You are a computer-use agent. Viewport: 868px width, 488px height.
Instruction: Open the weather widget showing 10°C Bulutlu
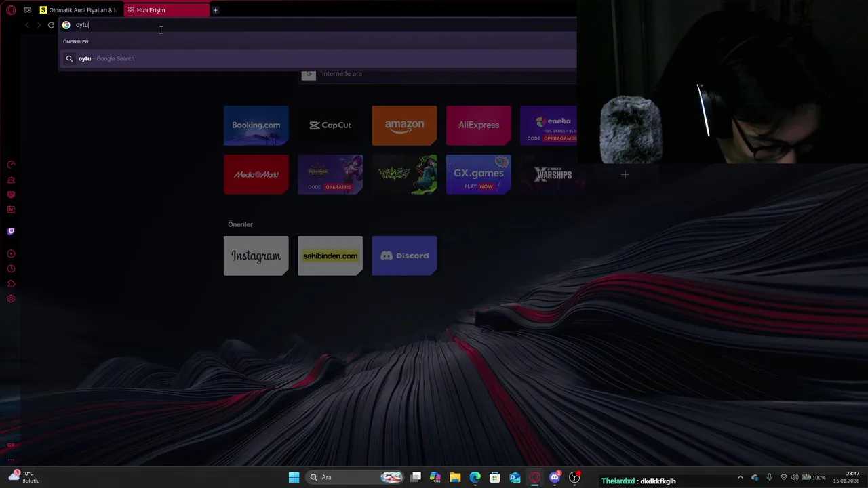(24, 477)
